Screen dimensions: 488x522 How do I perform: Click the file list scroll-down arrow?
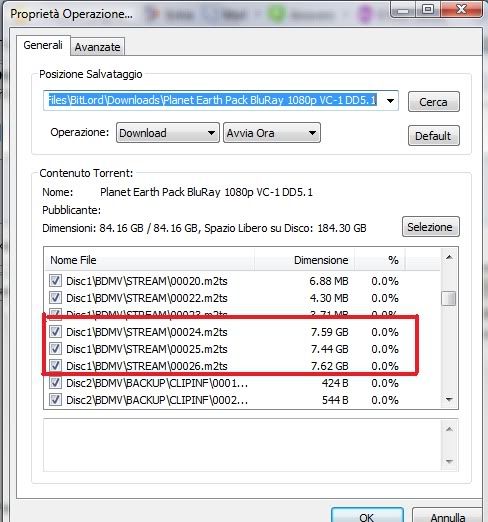click(x=449, y=399)
